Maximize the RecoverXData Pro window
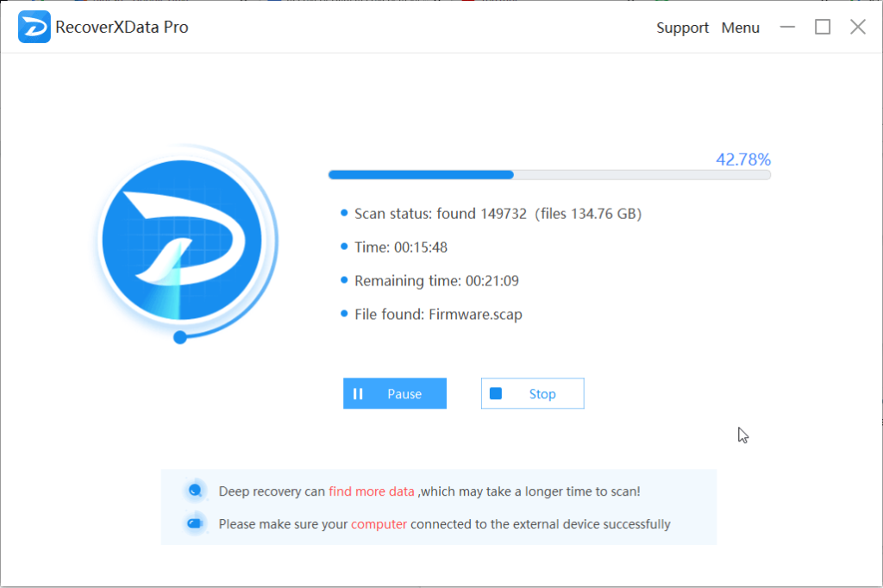This screenshot has height=588, width=883. [x=822, y=27]
